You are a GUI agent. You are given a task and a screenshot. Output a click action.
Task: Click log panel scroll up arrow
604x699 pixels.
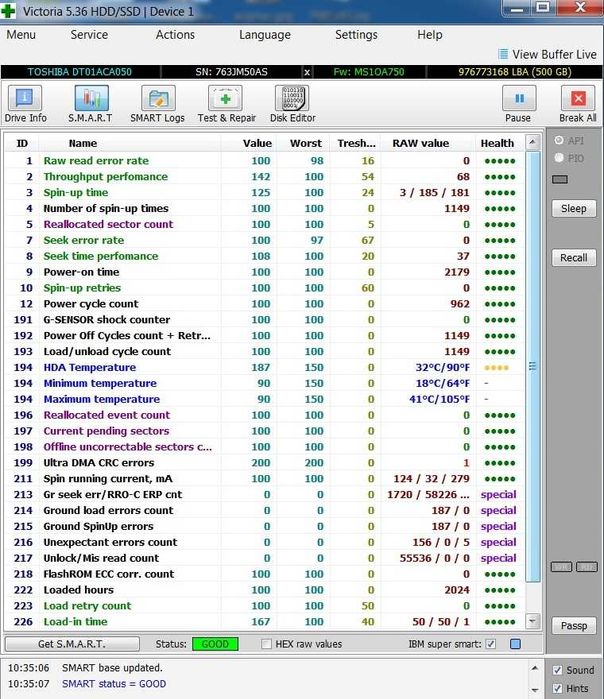point(534,668)
